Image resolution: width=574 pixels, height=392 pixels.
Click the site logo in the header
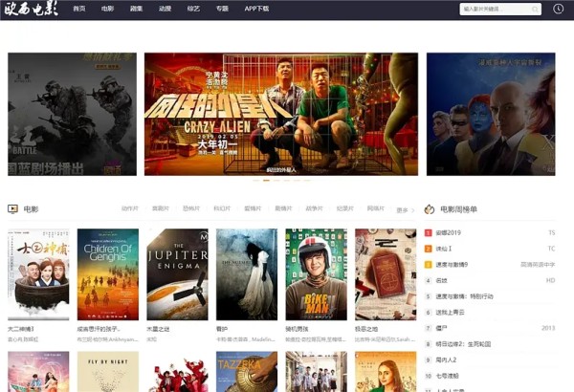pos(31,9)
